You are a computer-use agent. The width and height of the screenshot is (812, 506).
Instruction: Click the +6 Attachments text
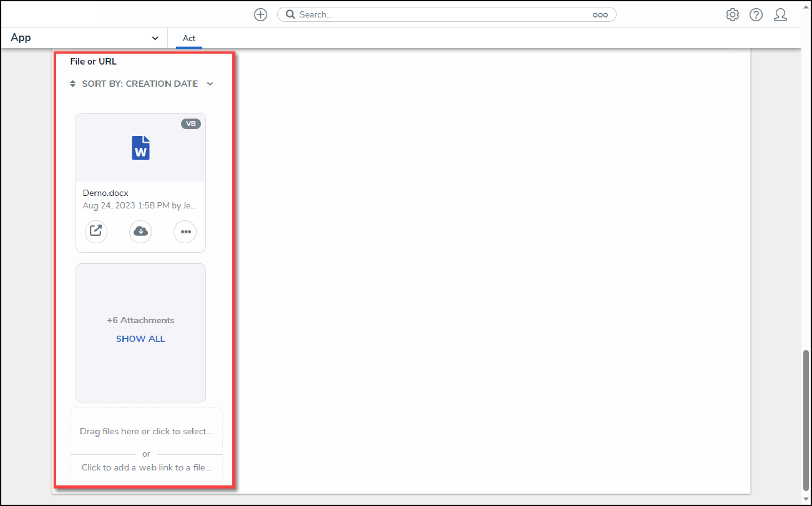(x=140, y=320)
